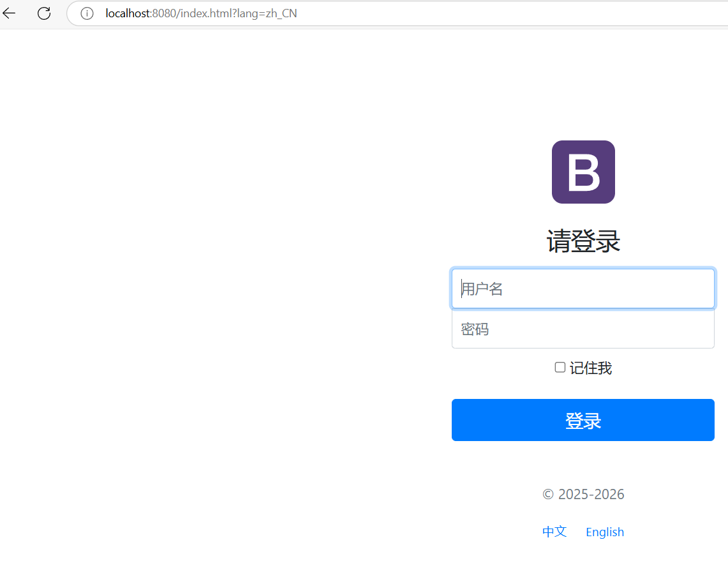Screen dimensions: 728x570
Task: Go back using the browser back arrow
Action: click(9, 13)
